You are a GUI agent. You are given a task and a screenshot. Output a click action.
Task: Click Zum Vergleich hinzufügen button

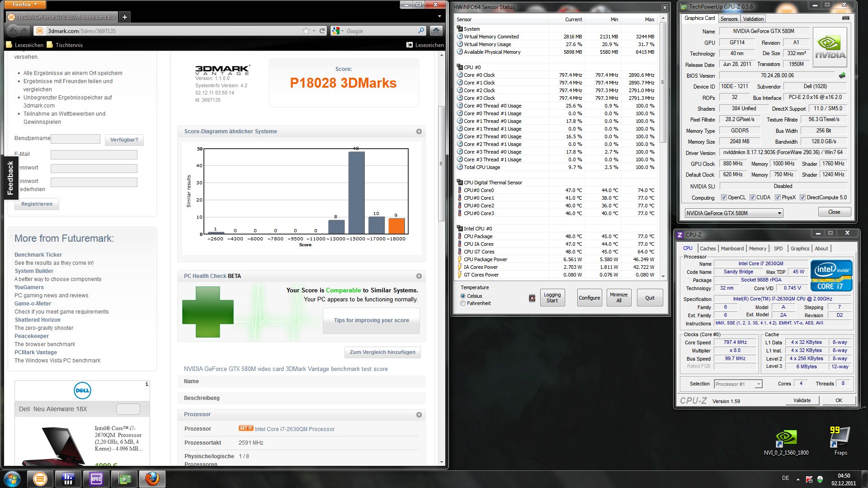click(382, 352)
